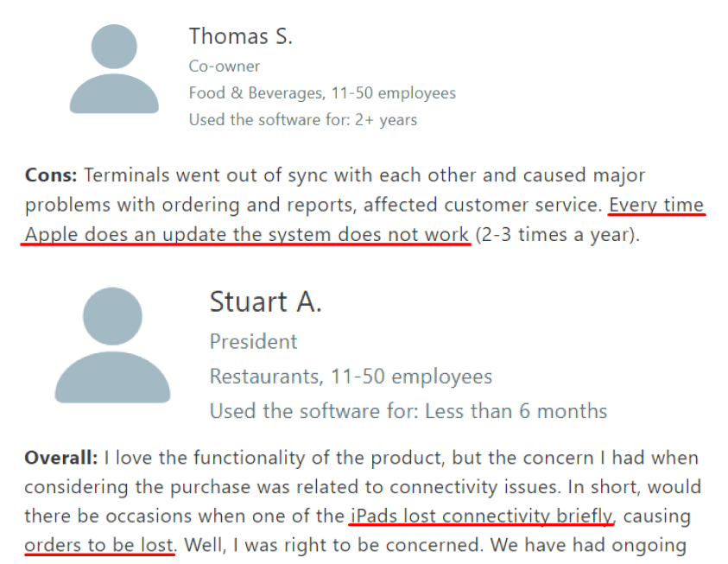Click the "(2-3 times a year)" text
Viewport: 728px width, 564px height.
tap(554, 234)
